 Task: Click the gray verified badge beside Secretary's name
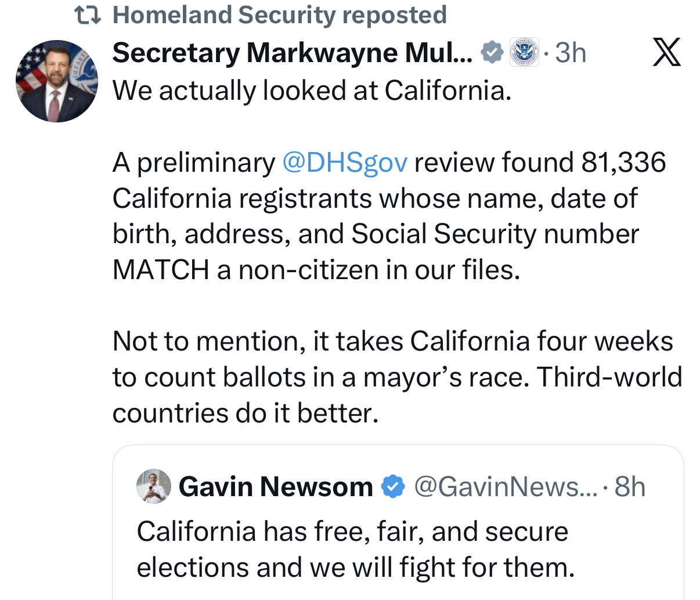(492, 53)
